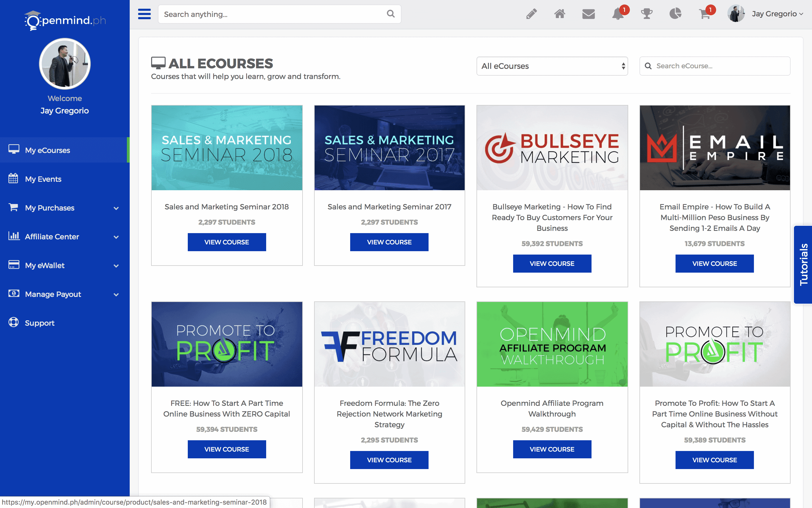Click the My eWallet card icon
This screenshot has height=508, width=812.
tap(14, 265)
